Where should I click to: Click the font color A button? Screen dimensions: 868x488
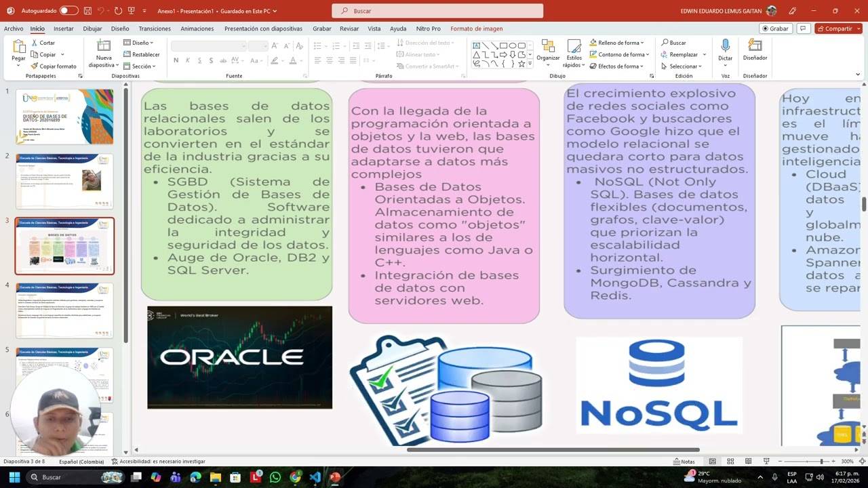[293, 60]
